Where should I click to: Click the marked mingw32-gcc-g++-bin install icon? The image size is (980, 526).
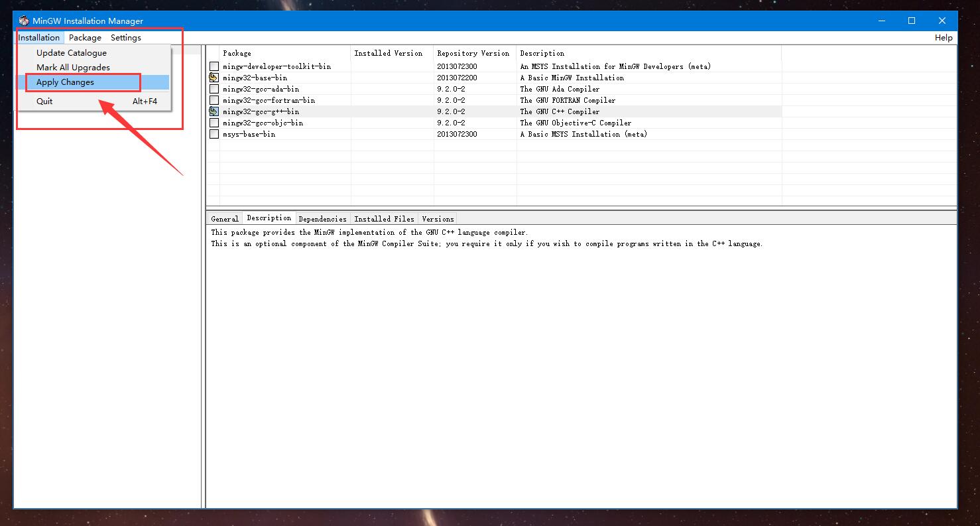pos(214,111)
